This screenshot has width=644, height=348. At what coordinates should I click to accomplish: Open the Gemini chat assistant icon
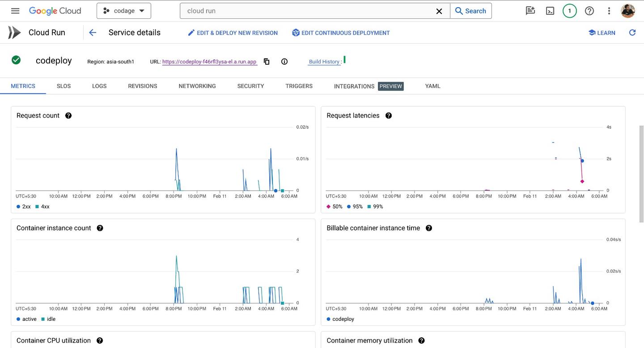(530, 11)
